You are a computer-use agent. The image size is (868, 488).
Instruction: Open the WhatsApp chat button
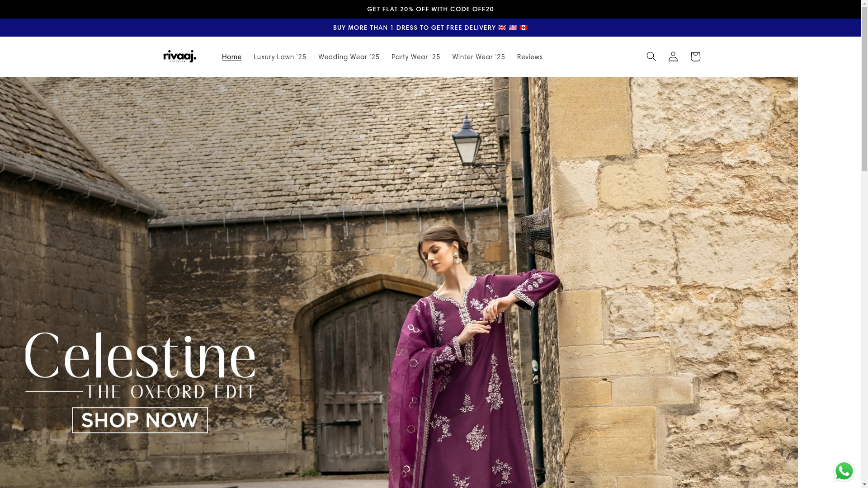click(844, 471)
